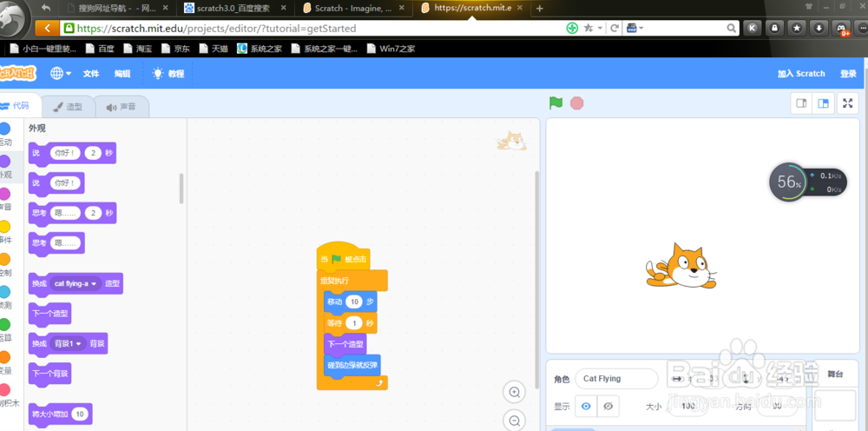
Task: Show the sprite with the eye toggle
Action: click(x=586, y=406)
